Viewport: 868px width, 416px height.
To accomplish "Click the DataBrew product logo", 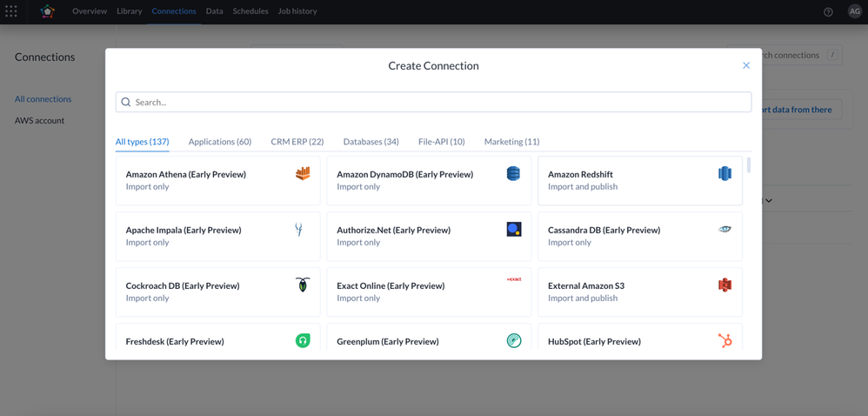I will 48,11.
